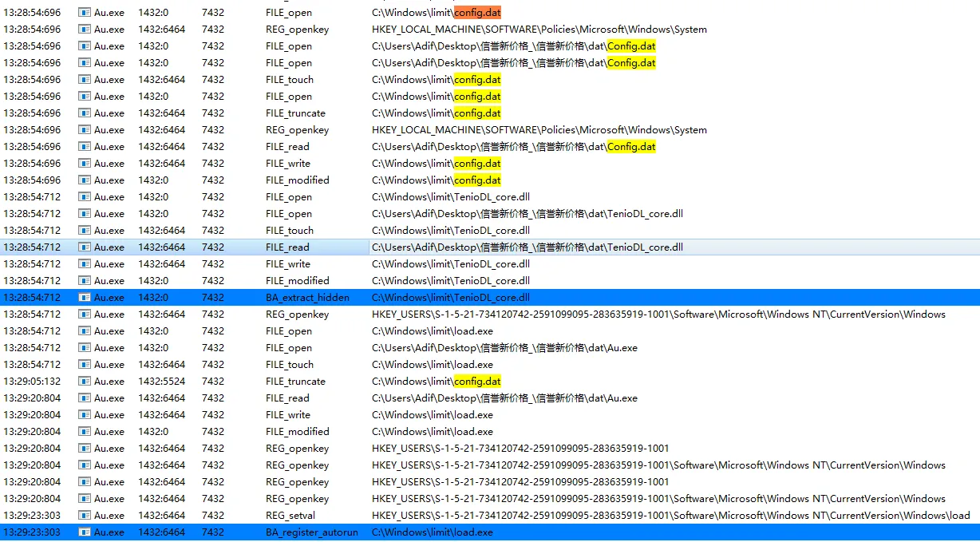Click process icon in FILE_write load.exe row

[x=85, y=415]
